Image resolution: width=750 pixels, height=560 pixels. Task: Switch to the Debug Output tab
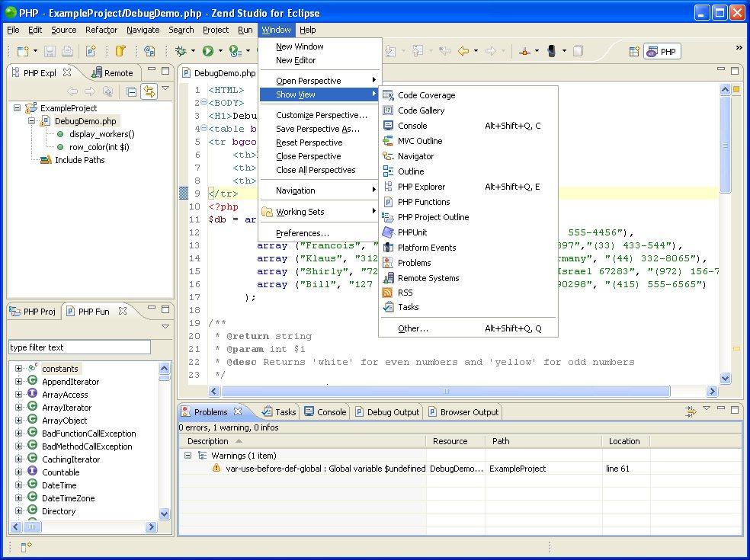pyautogui.click(x=393, y=412)
